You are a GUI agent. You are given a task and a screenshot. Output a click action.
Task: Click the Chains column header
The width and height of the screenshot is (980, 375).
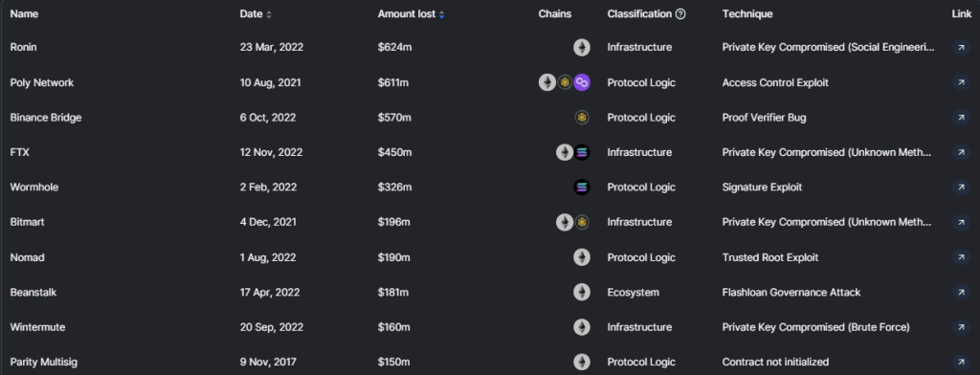pyautogui.click(x=554, y=13)
